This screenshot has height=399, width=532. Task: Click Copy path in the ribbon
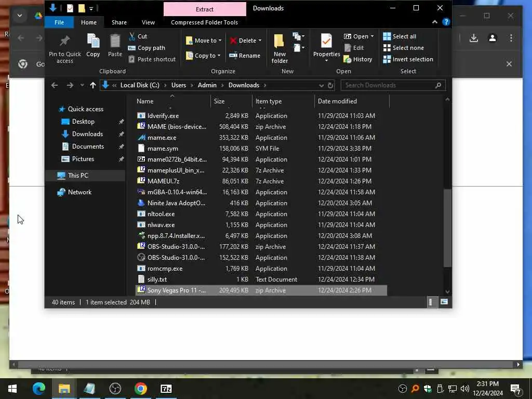147,48
